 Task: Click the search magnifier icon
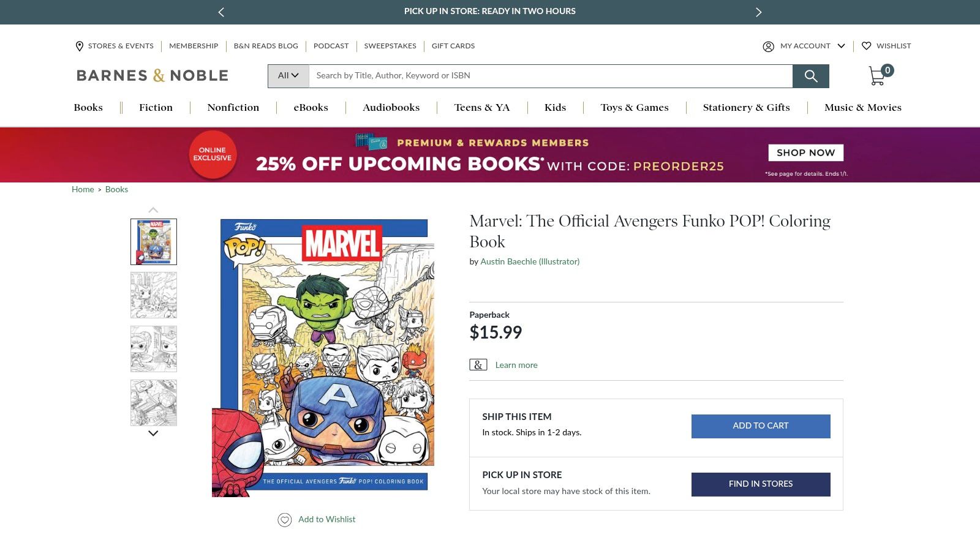pyautogui.click(x=811, y=76)
